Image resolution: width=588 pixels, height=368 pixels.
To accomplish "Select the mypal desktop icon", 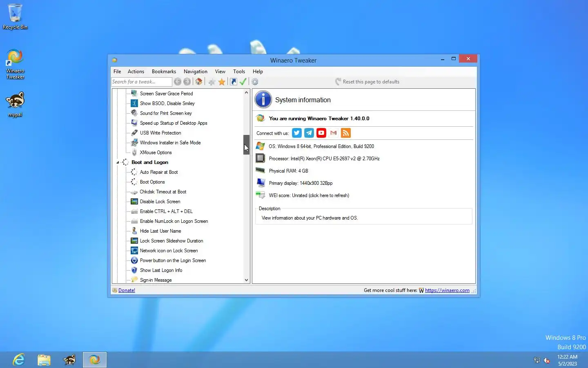I will tap(15, 105).
